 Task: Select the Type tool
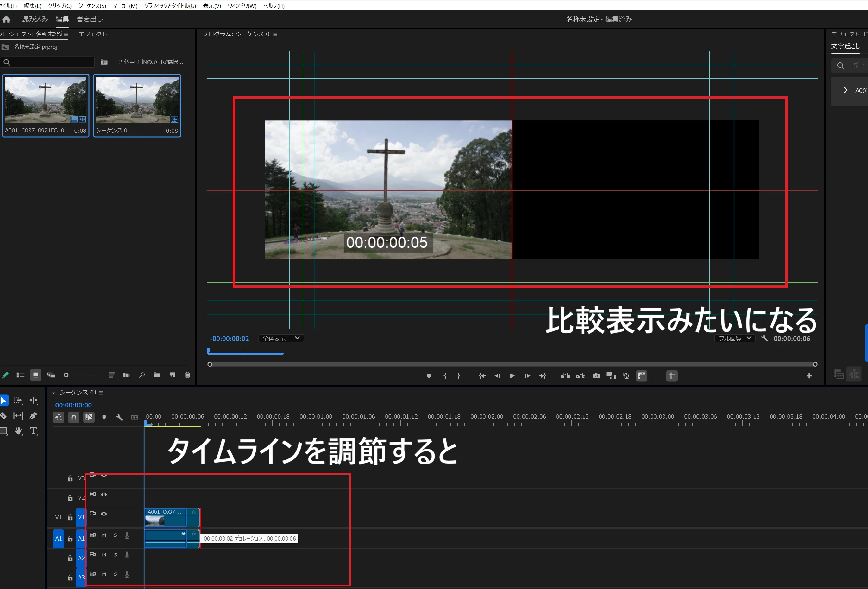click(x=33, y=431)
